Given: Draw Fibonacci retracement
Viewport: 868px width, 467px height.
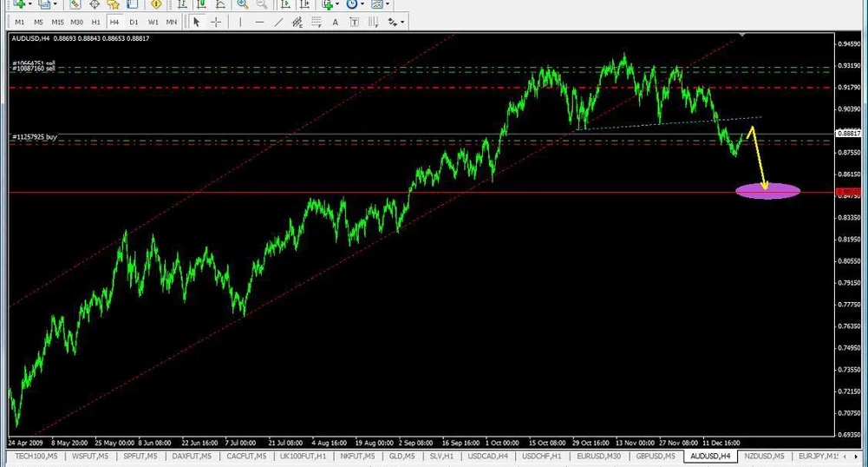Looking at the screenshot, I should coord(317,22).
